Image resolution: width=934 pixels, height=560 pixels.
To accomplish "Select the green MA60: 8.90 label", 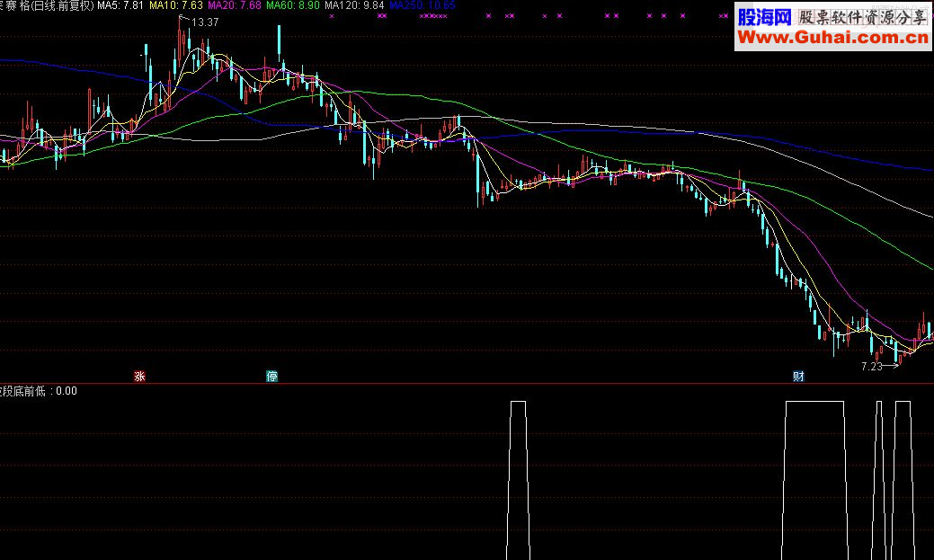I will tap(293, 5).
